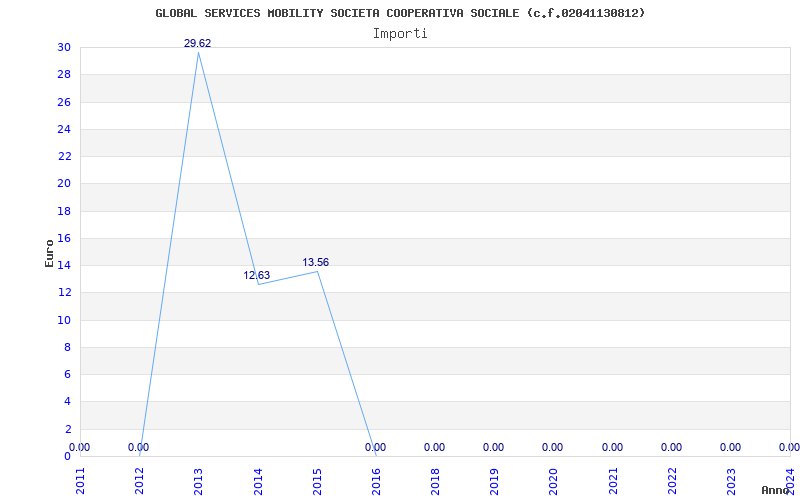This screenshot has height=500, width=800.
Task: Click the 4 tick on Euro axis
Action: click(x=68, y=402)
